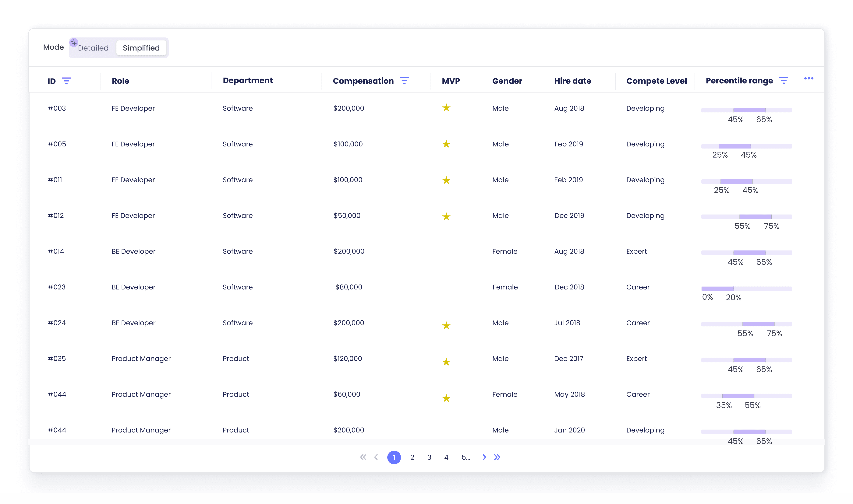Click the MVP star for employee #003

click(x=446, y=108)
